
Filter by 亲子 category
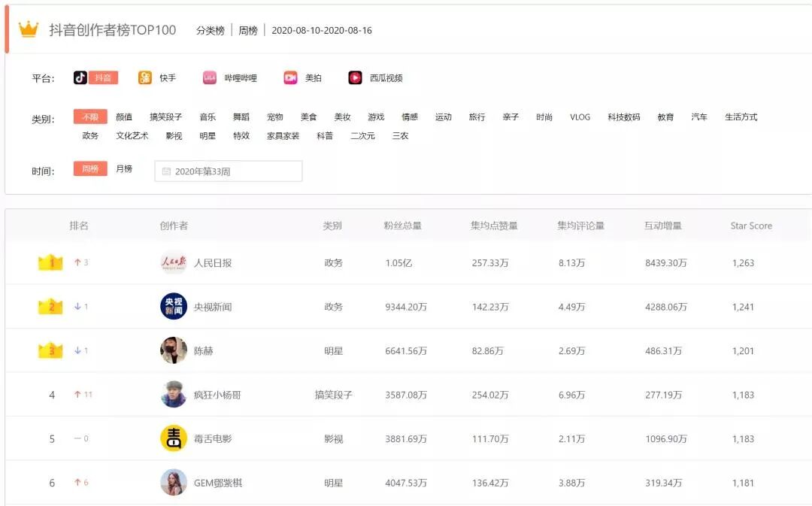click(511, 117)
